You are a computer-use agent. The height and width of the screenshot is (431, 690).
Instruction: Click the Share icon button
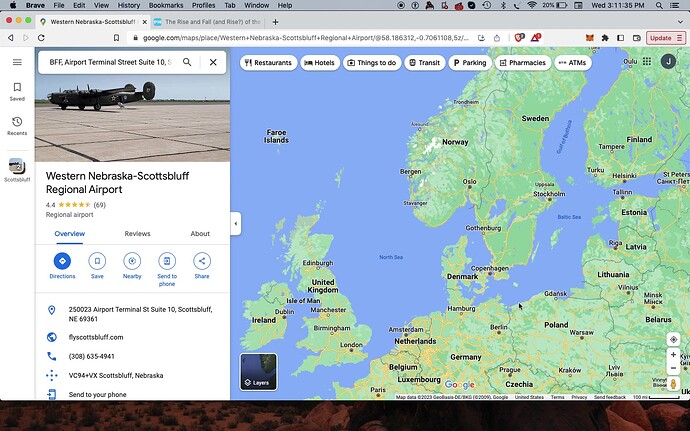coord(202,261)
